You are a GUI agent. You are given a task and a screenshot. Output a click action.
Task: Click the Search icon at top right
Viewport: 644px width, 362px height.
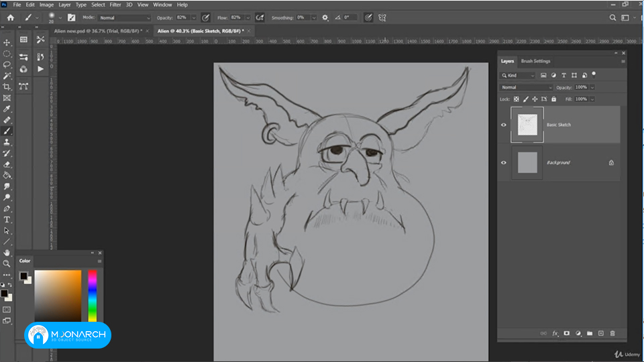point(612,17)
